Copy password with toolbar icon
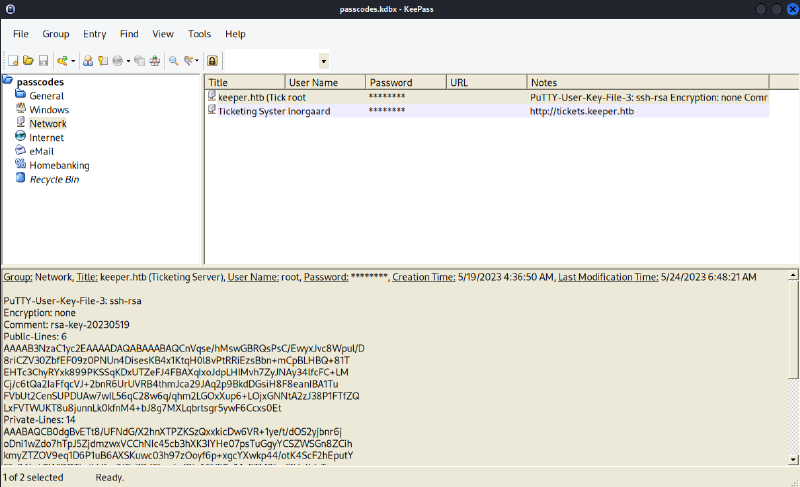800x487 pixels. click(102, 61)
